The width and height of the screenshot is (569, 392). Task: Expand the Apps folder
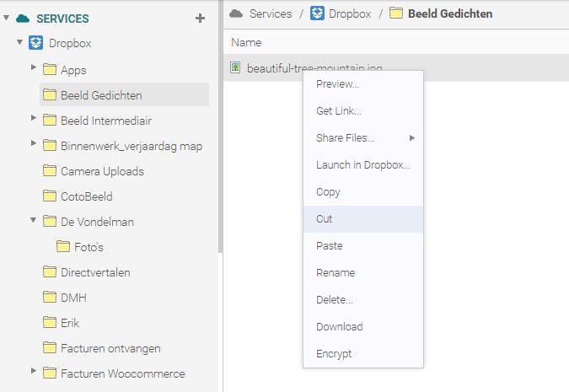coord(34,67)
